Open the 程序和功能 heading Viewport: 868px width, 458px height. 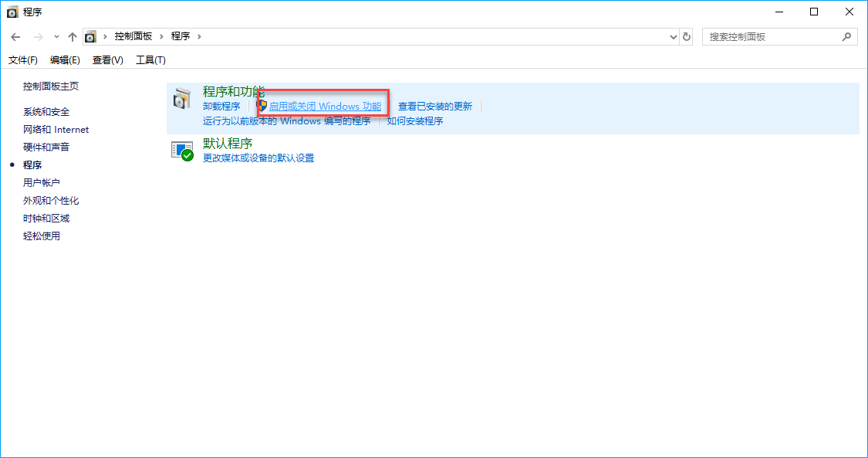click(234, 91)
